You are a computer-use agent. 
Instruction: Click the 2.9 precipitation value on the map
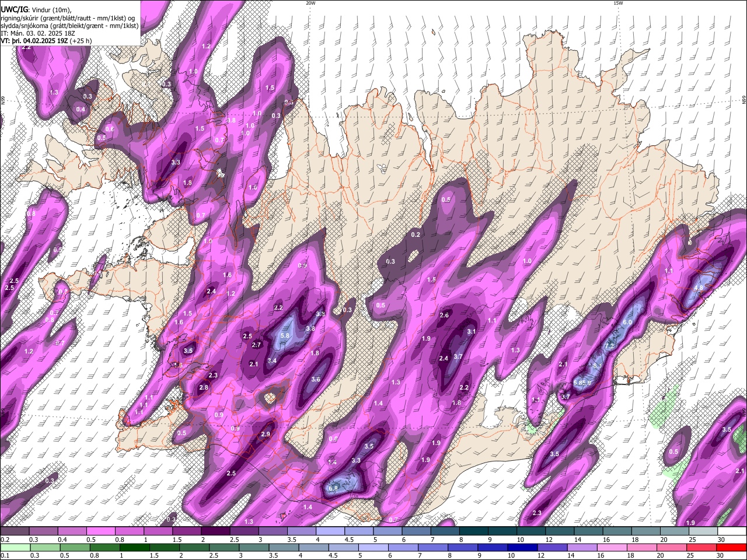click(266, 434)
